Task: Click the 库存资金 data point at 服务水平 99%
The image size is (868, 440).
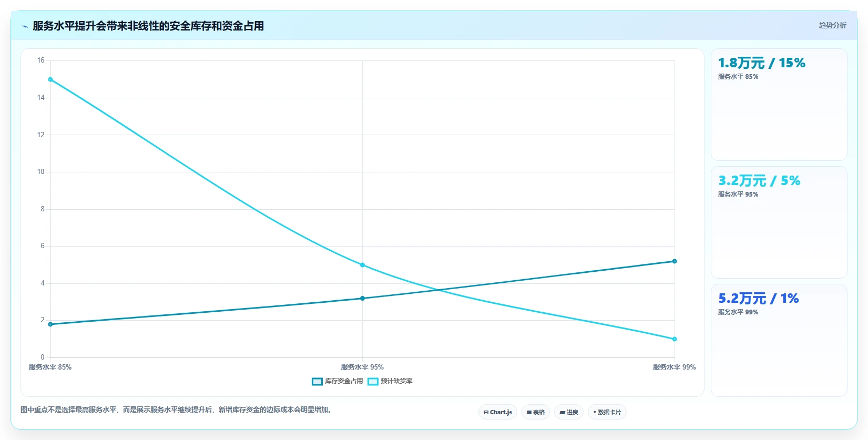Action: [675, 261]
